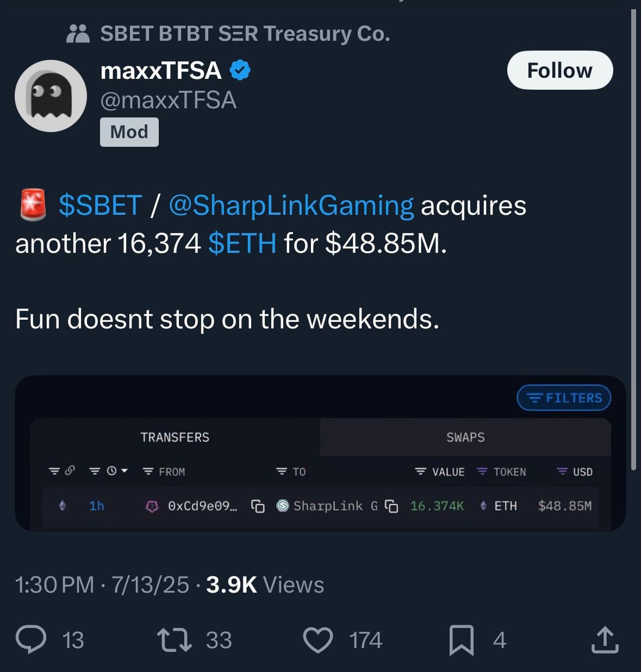Open @SharpLinkGaming mention
The height and width of the screenshot is (672, 641).
coord(291,206)
